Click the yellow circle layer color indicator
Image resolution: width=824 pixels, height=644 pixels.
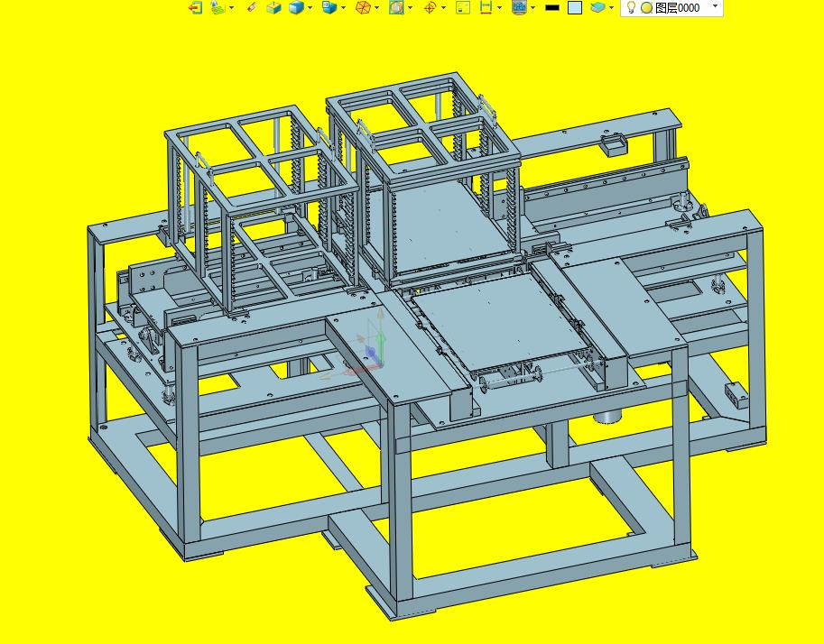point(647,8)
